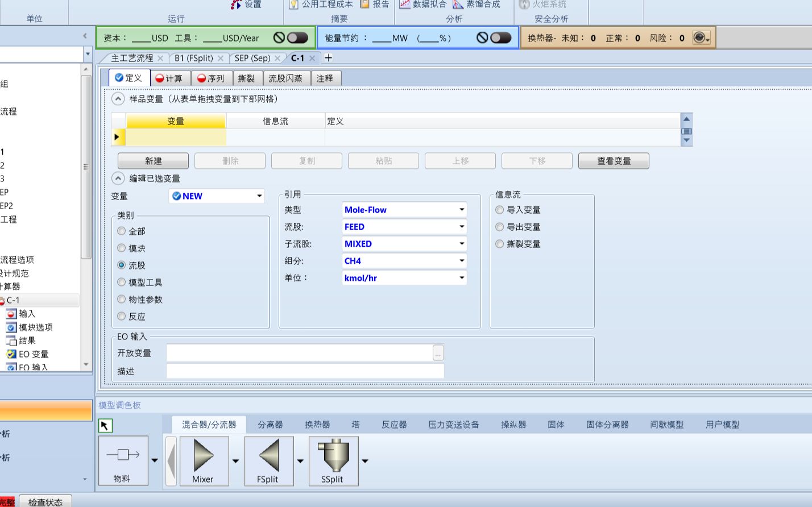The width and height of the screenshot is (812, 507).
Task: Open the 子流股 MIXED dropdown
Action: click(x=462, y=244)
